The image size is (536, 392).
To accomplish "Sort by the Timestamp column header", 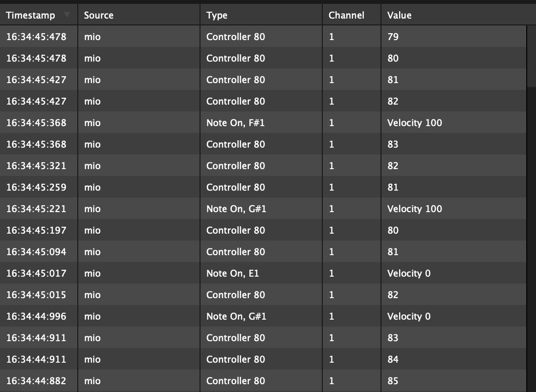I will 30,15.
